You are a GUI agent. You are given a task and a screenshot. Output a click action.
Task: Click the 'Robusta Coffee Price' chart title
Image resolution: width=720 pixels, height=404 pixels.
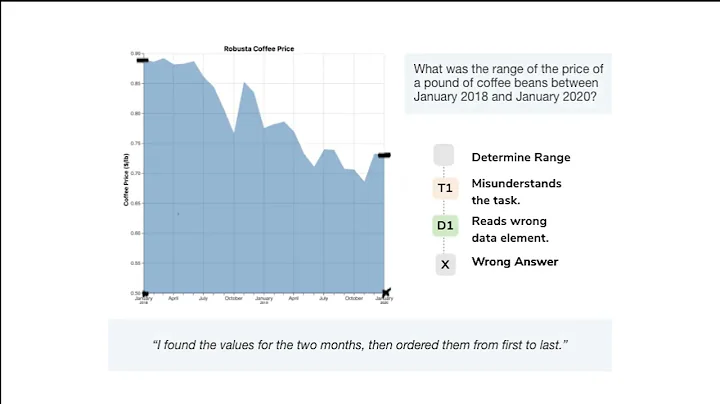[258, 48]
